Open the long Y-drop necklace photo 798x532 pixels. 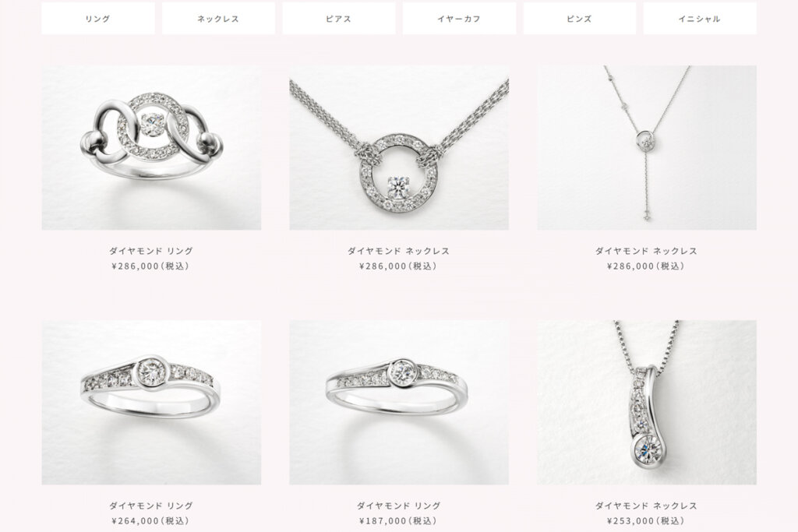point(647,147)
